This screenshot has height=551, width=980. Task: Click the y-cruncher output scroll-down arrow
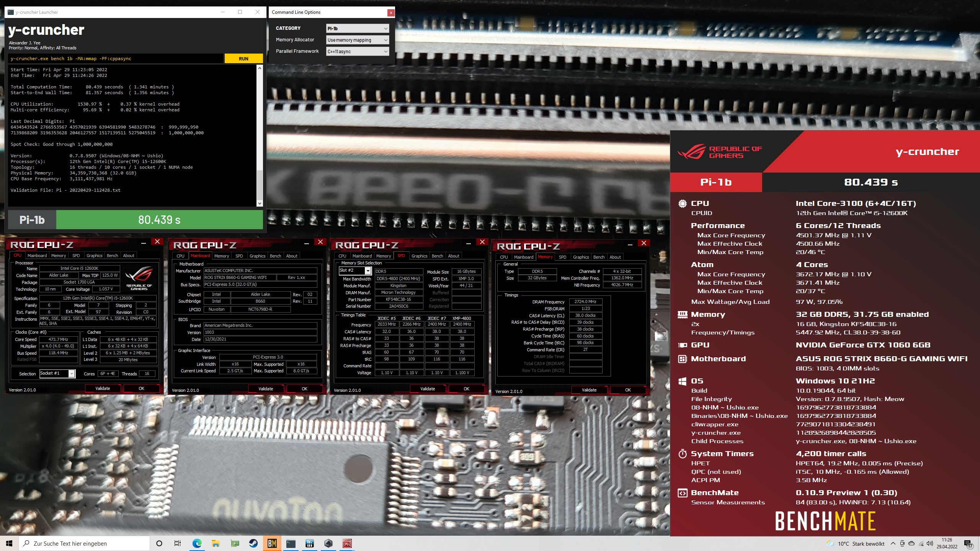coord(260,204)
